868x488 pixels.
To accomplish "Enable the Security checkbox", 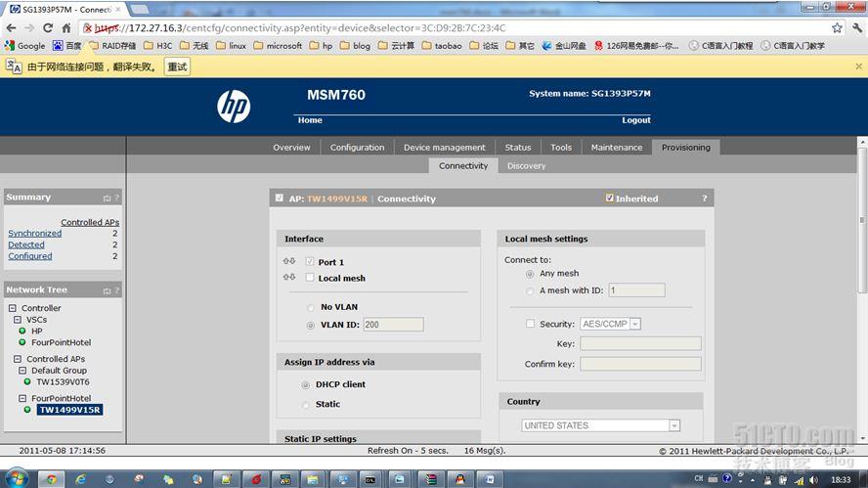I will (x=531, y=324).
